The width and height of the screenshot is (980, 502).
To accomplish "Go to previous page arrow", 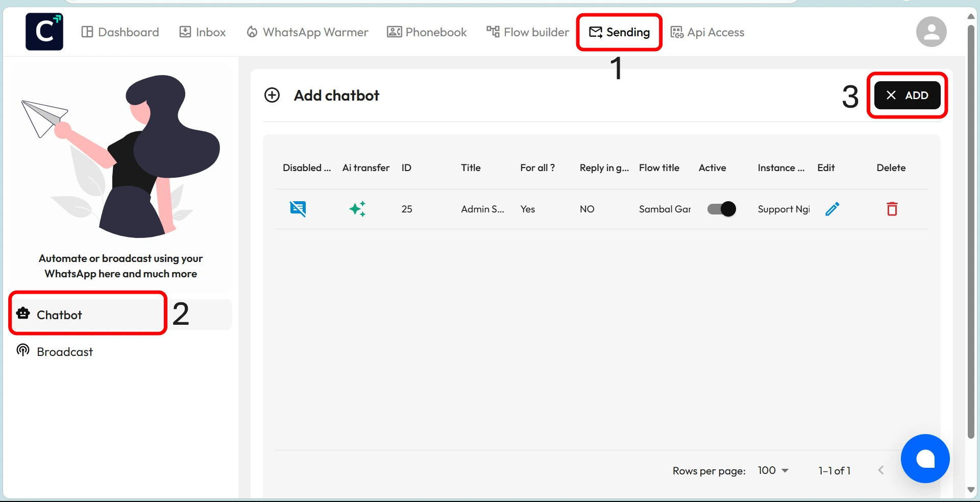I will pyautogui.click(x=880, y=470).
